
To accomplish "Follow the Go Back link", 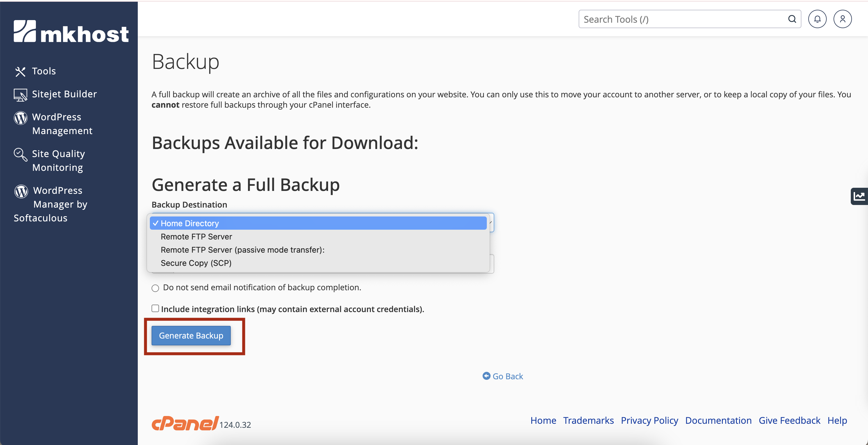I will (507, 376).
